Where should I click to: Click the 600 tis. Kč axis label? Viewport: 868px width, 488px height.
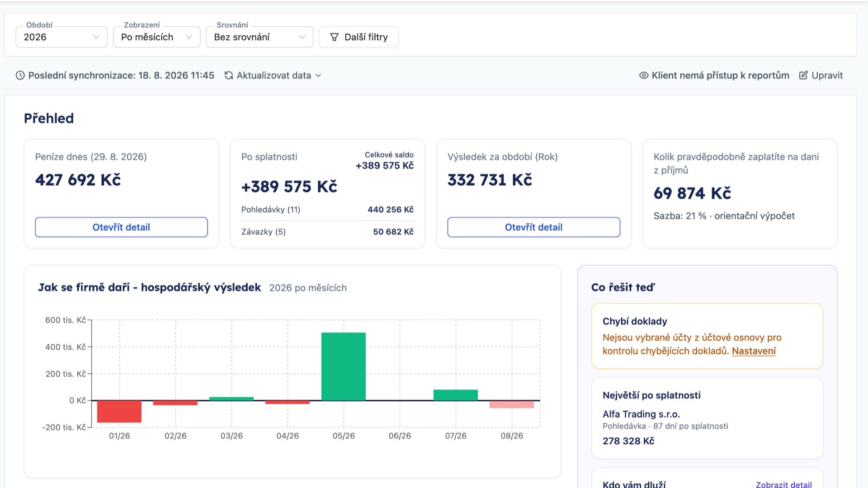click(65, 320)
